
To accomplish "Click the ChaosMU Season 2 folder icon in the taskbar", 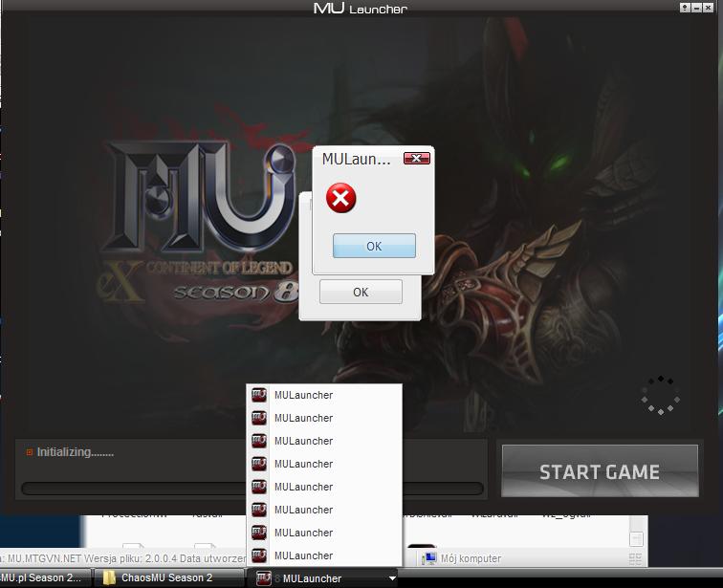I will click(109, 577).
